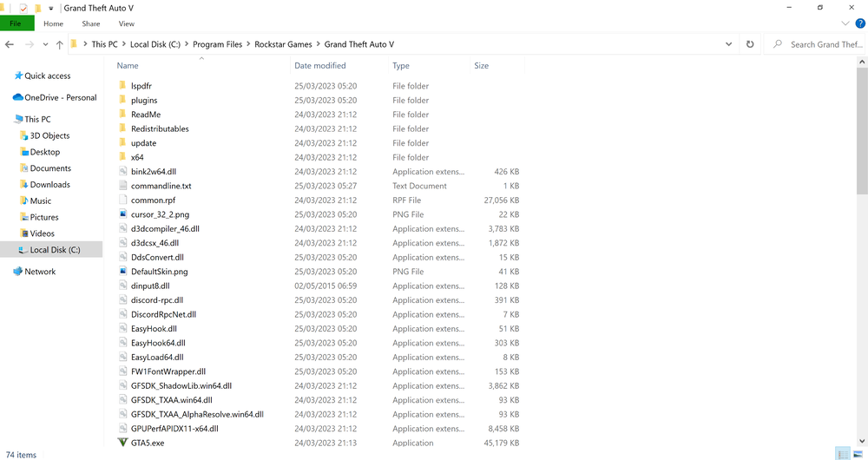Click the common.rpf file icon
This screenshot has width=868, height=460.
pyautogui.click(x=123, y=200)
